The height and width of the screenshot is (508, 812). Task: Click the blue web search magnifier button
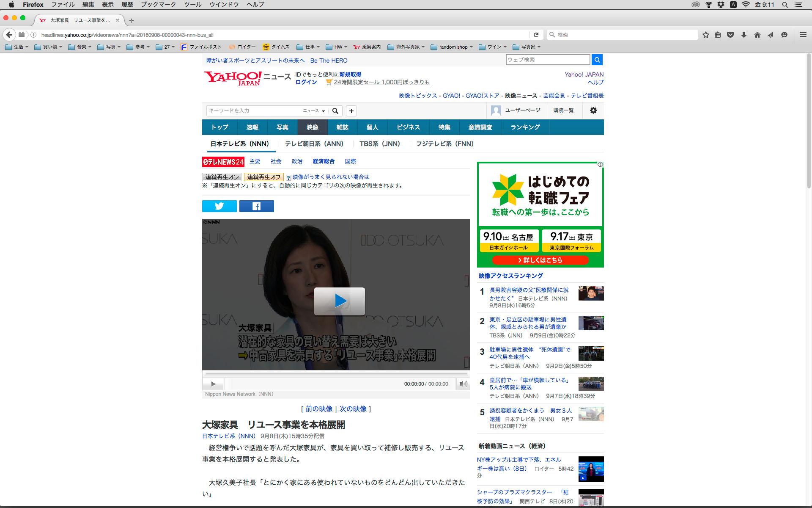[x=597, y=60]
